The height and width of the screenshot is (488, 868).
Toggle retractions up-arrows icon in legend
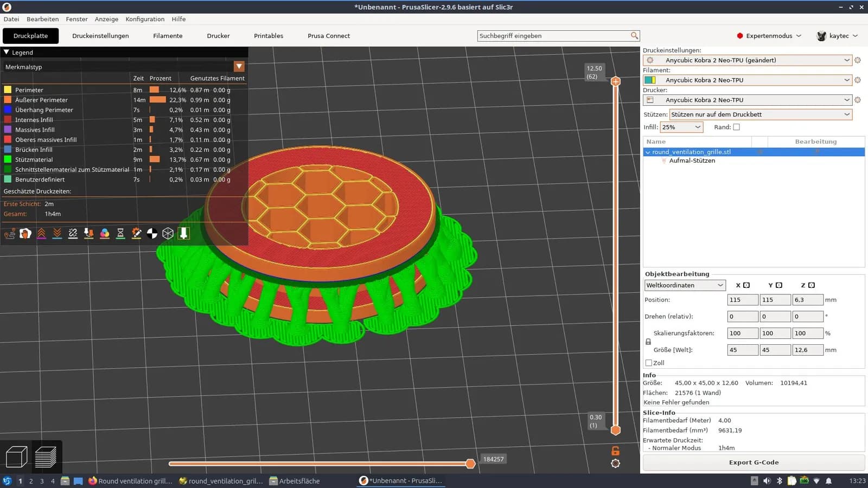(41, 234)
